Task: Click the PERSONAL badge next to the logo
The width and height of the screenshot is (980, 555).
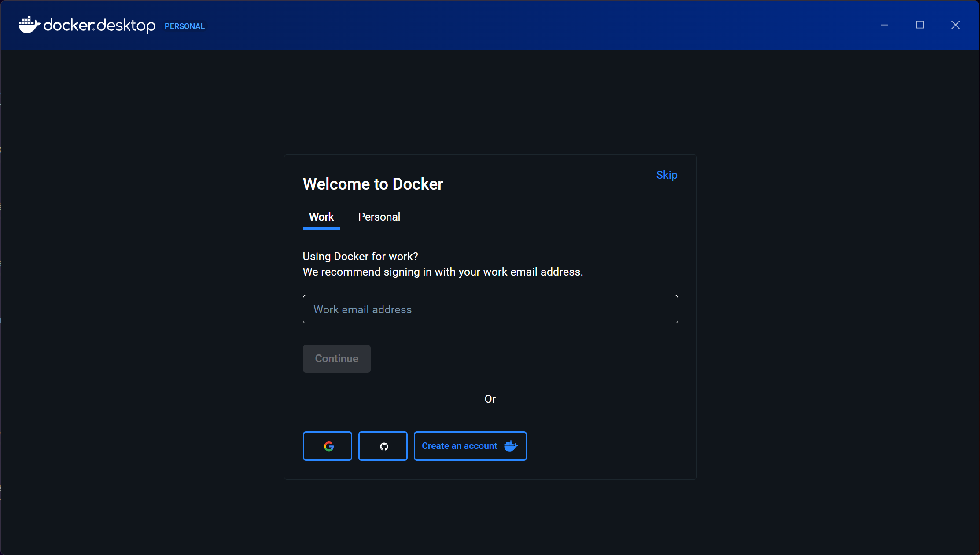Action: click(x=184, y=26)
